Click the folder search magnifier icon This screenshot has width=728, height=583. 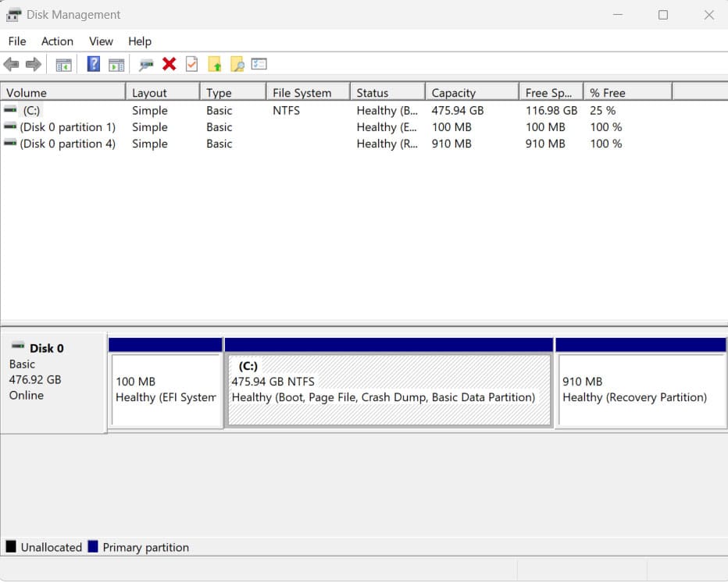pyautogui.click(x=237, y=64)
